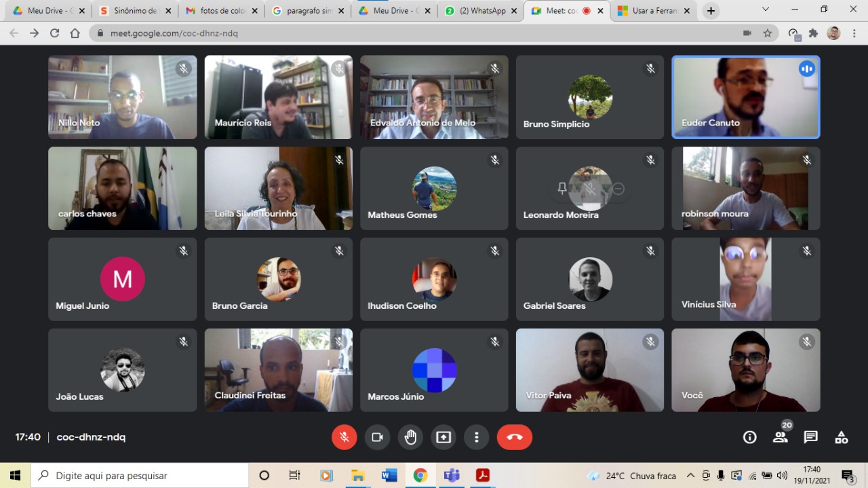Raise hand in the meeting
This screenshot has width=868, height=488.
410,437
